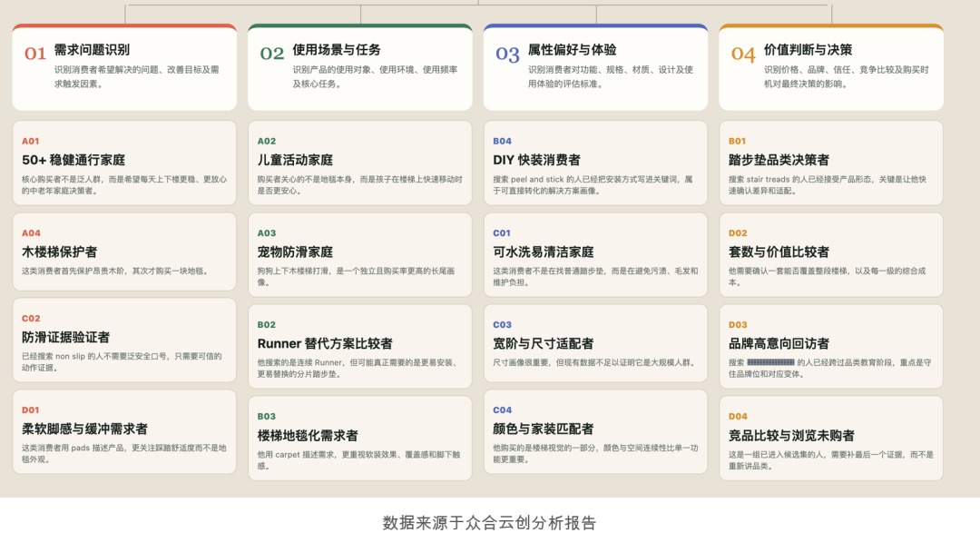The height and width of the screenshot is (543, 980).
Task: Click the large 01 number
Action: click(x=35, y=54)
